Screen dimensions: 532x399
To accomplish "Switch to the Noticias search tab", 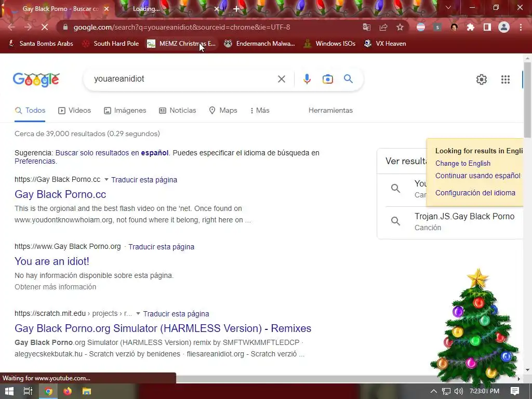I will click(178, 110).
